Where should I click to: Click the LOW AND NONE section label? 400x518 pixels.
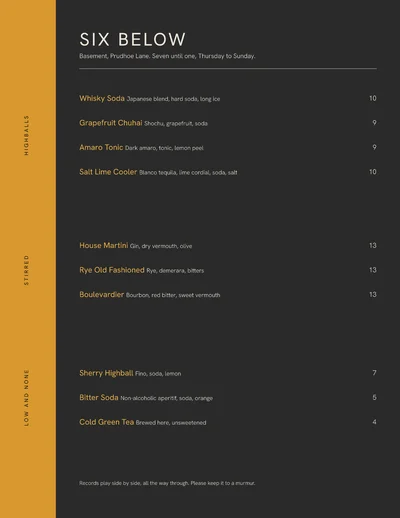[x=26, y=398]
